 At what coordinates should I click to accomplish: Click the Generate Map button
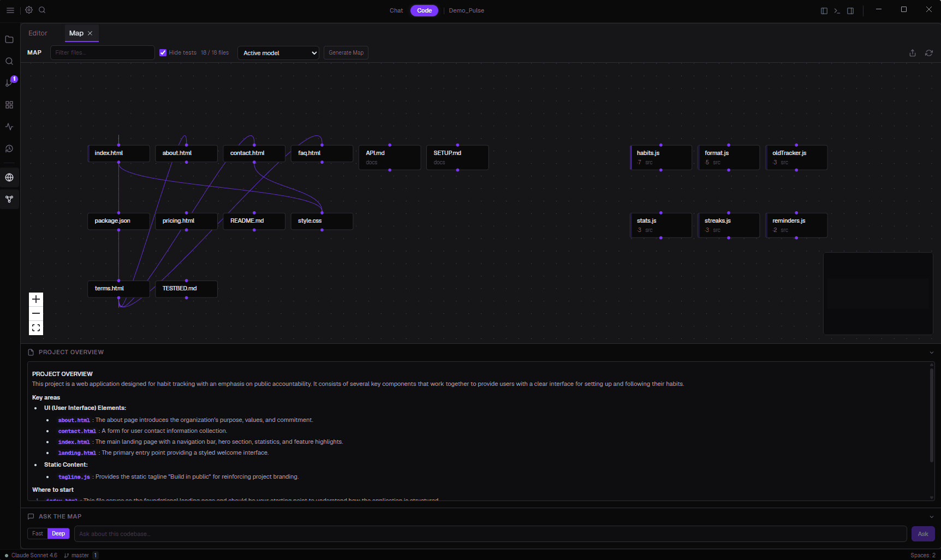[346, 53]
